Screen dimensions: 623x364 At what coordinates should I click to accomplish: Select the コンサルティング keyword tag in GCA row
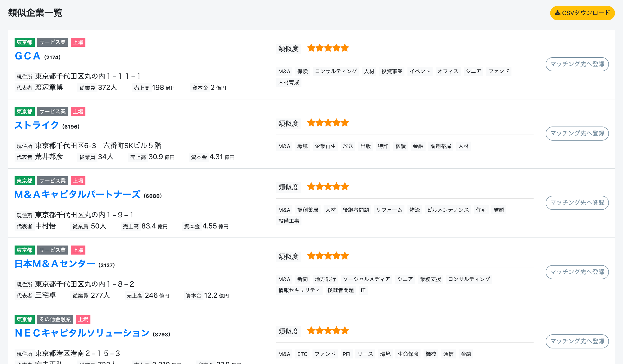point(336,71)
